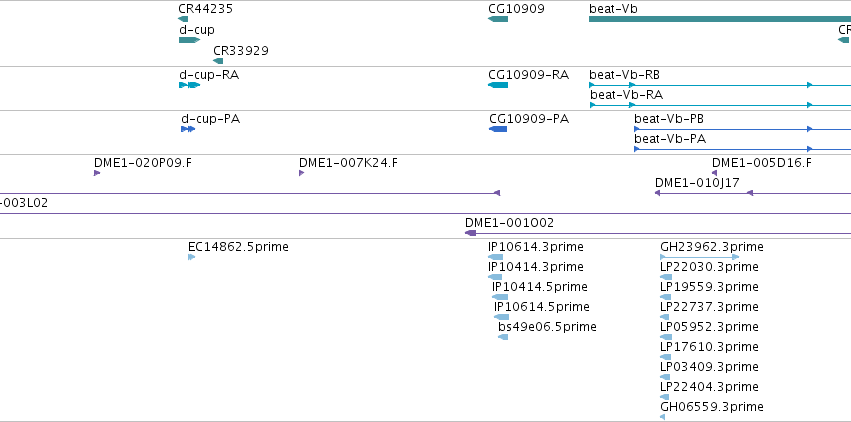
Task: Select the beat-Vb-PB feature line
Action: tap(742, 129)
